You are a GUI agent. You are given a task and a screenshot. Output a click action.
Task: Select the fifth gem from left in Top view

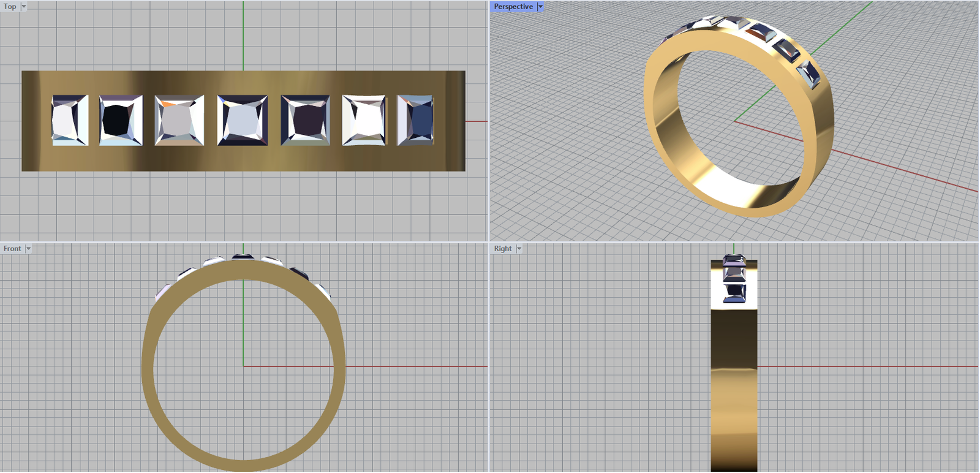click(x=305, y=120)
